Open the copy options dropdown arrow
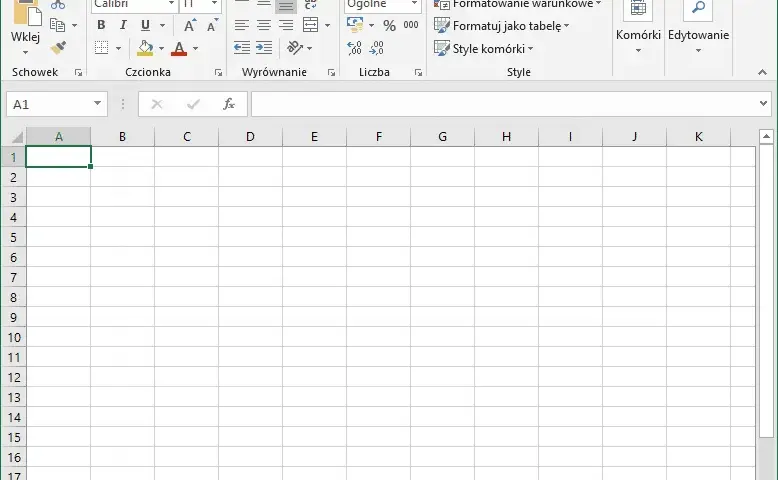The width and height of the screenshot is (778, 480). point(74,25)
